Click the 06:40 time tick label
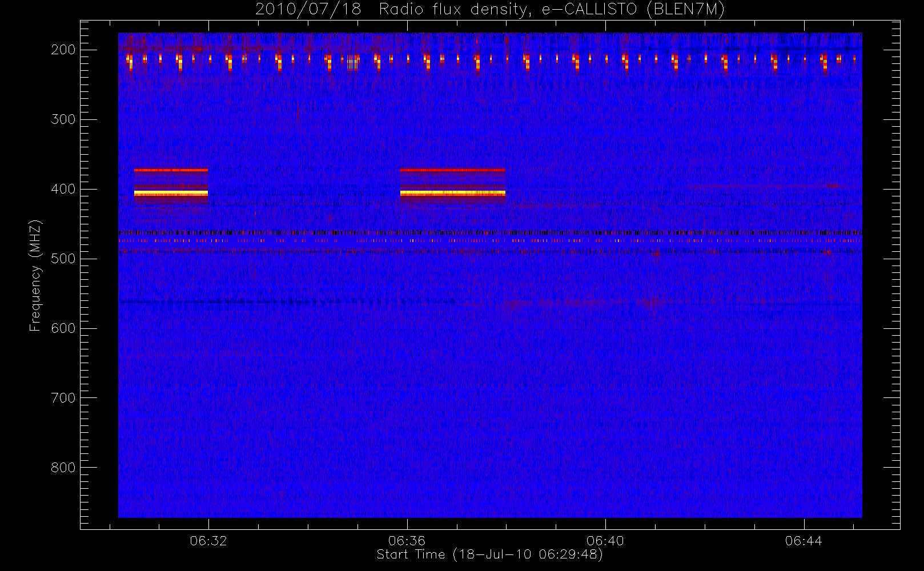Viewport: 924px width, 571px height. (605, 541)
